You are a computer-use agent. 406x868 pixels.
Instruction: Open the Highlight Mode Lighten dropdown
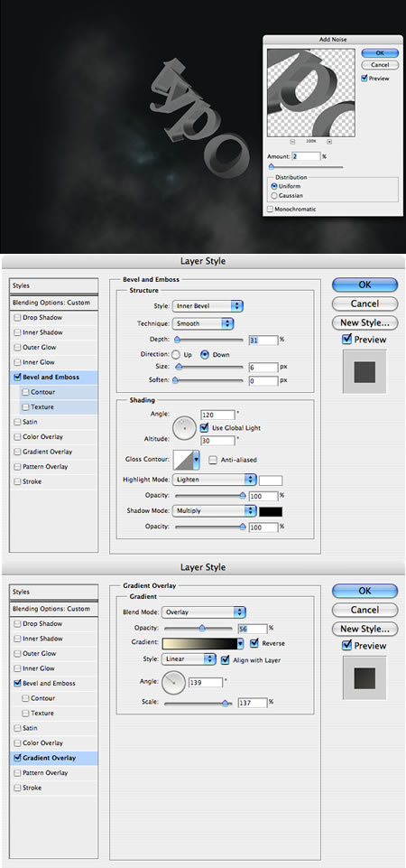click(215, 480)
